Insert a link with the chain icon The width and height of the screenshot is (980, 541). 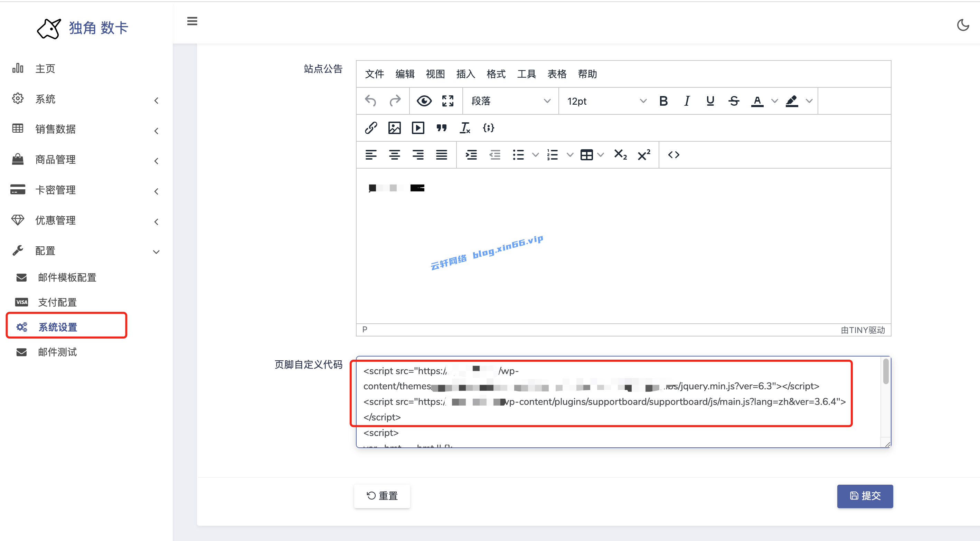click(x=371, y=128)
